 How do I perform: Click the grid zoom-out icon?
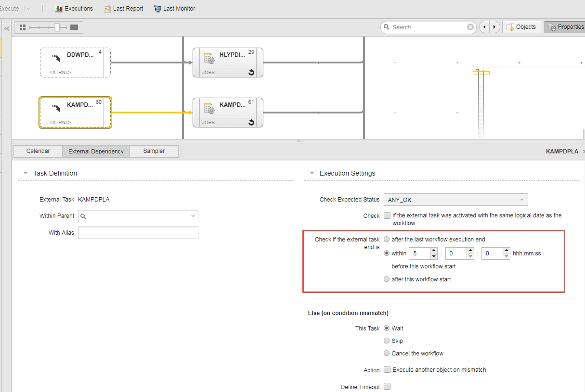coord(23,27)
